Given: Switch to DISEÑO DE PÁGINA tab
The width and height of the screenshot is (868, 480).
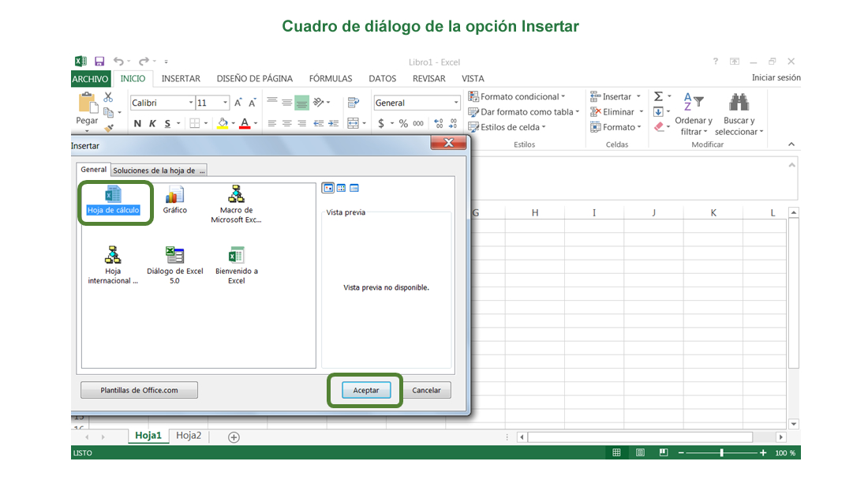Looking at the screenshot, I should (255, 79).
